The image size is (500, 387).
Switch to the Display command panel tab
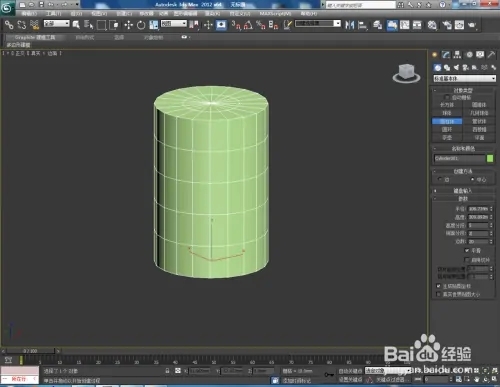pyautogui.click(x=480, y=55)
